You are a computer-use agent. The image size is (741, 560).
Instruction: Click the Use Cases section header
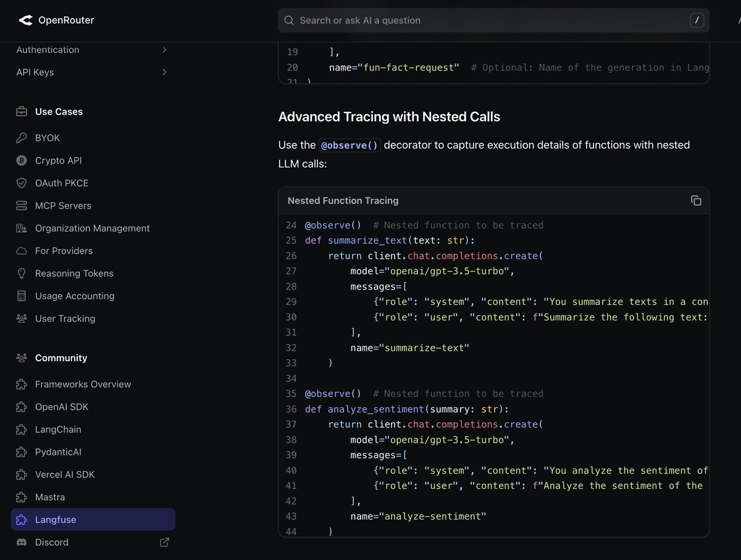pyautogui.click(x=59, y=112)
